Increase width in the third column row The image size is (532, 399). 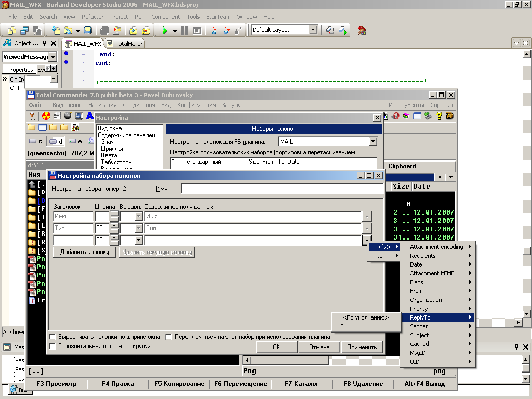(115, 238)
